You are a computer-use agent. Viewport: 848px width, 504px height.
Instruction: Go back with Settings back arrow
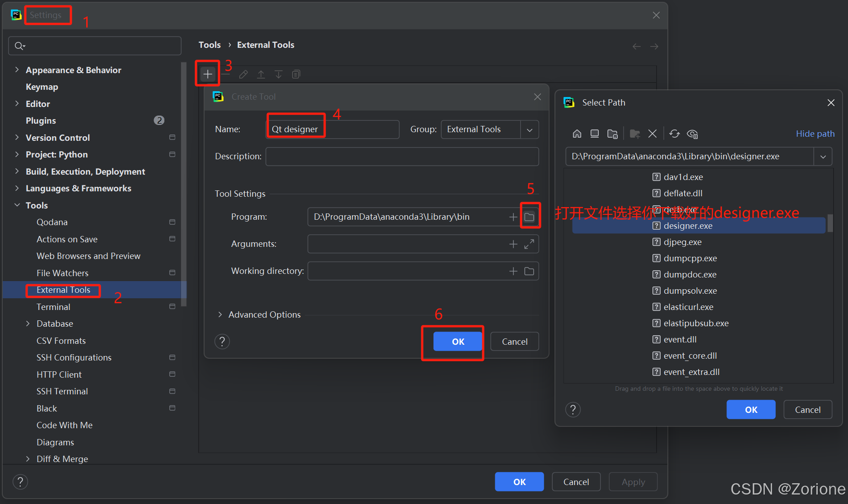[x=637, y=46]
